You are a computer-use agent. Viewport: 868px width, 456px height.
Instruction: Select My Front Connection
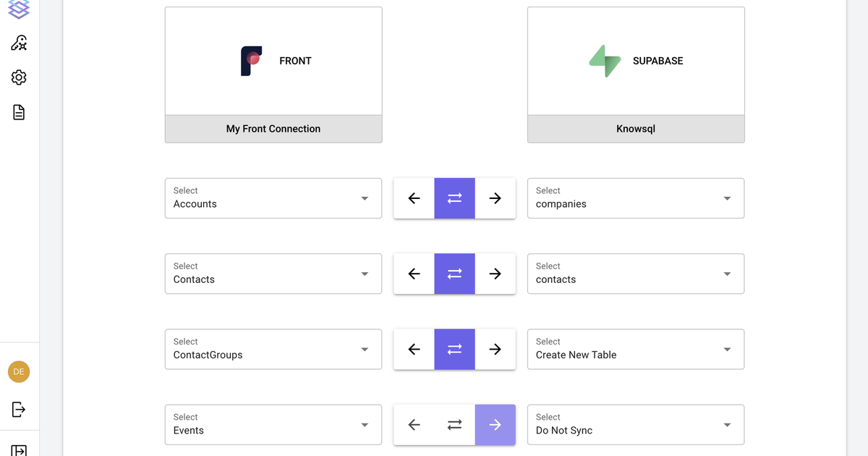pos(273,128)
